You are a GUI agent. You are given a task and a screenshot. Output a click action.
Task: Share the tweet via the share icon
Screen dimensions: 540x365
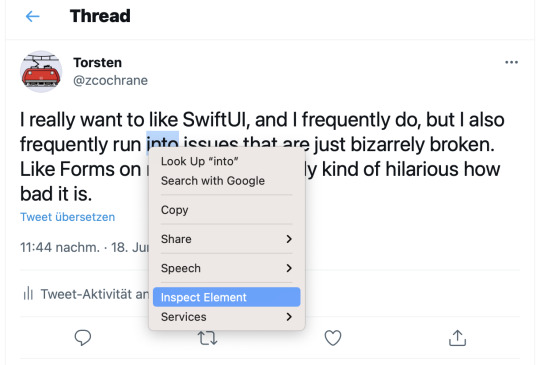pyautogui.click(x=457, y=338)
